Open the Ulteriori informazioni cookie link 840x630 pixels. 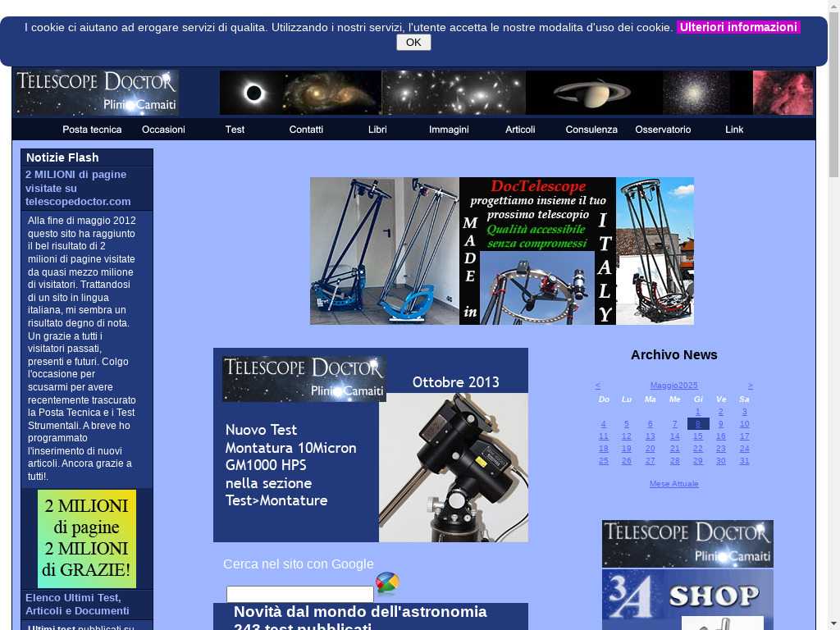click(738, 27)
